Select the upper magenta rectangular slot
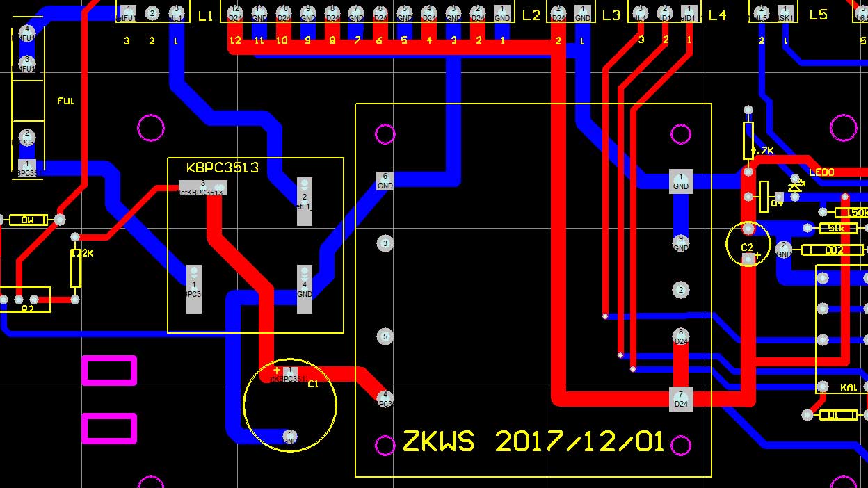Screen dimensions: 868x488 (x=110, y=371)
